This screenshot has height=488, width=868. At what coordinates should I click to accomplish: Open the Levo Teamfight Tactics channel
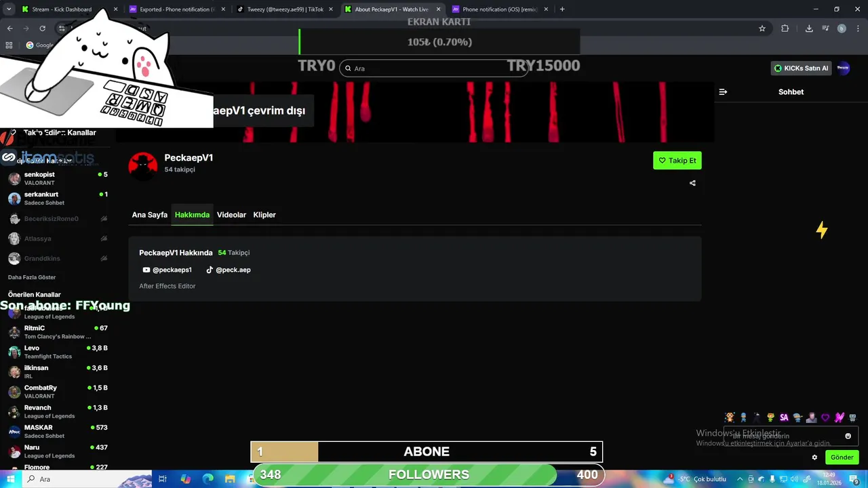[x=58, y=352]
